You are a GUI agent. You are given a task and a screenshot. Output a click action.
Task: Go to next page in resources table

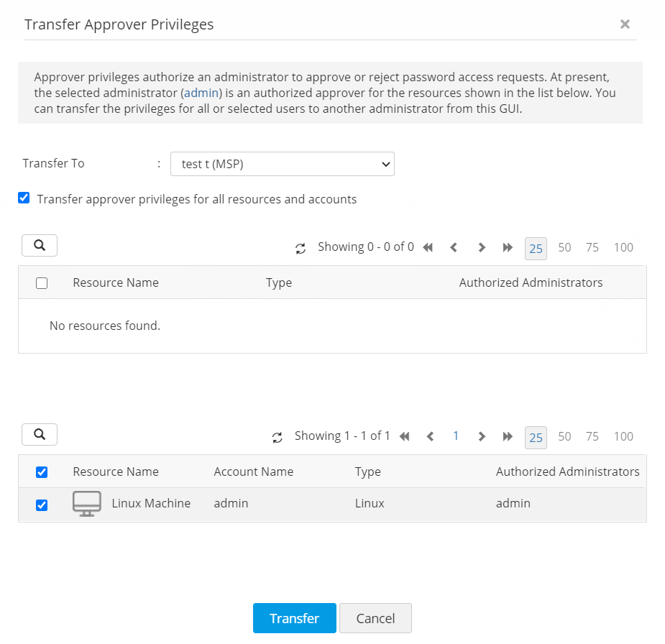(482, 247)
